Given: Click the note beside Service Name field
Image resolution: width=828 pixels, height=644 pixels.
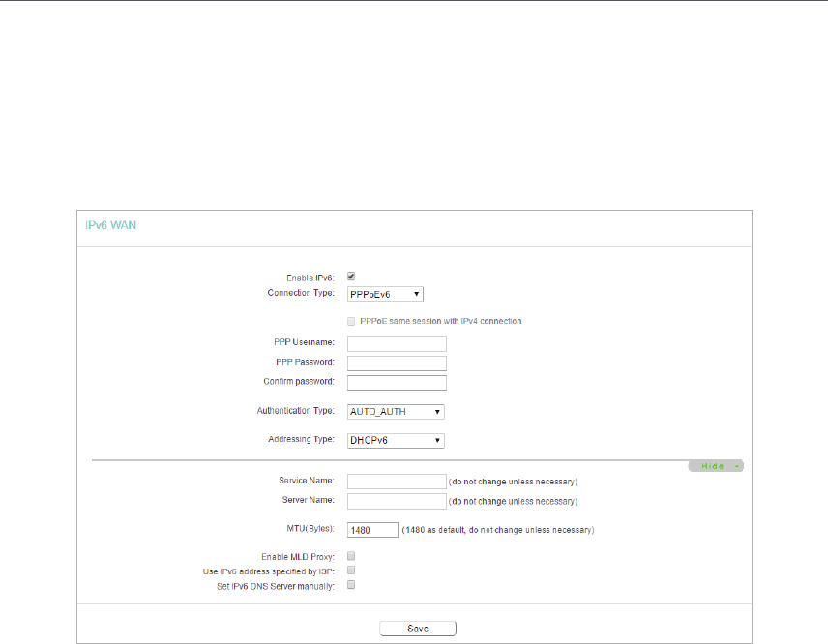Looking at the screenshot, I should (513, 482).
